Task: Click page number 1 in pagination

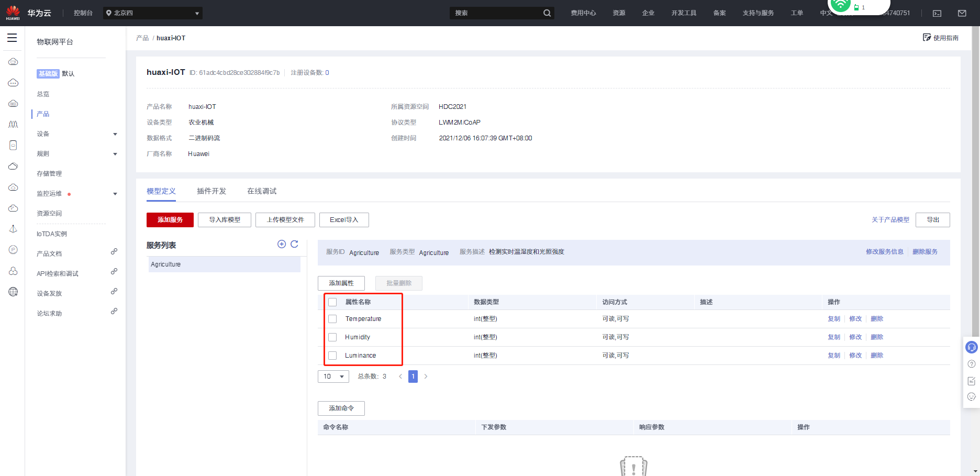Action: (413, 377)
